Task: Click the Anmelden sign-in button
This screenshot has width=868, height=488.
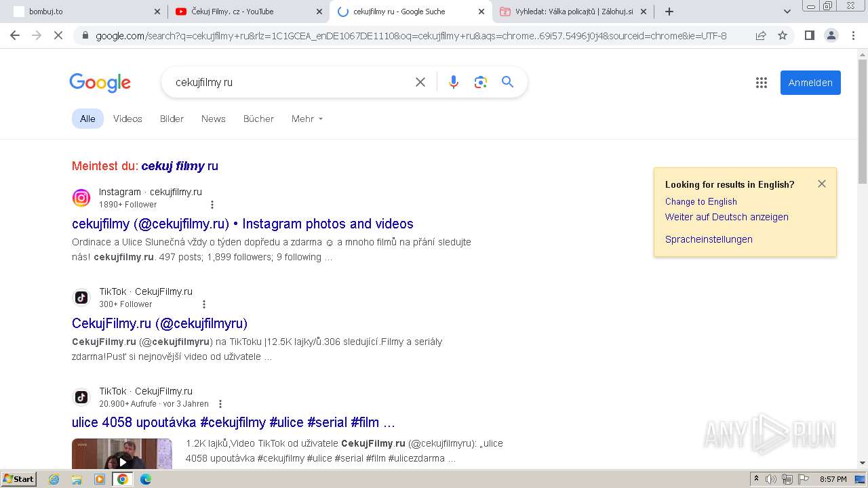Action: [x=810, y=83]
